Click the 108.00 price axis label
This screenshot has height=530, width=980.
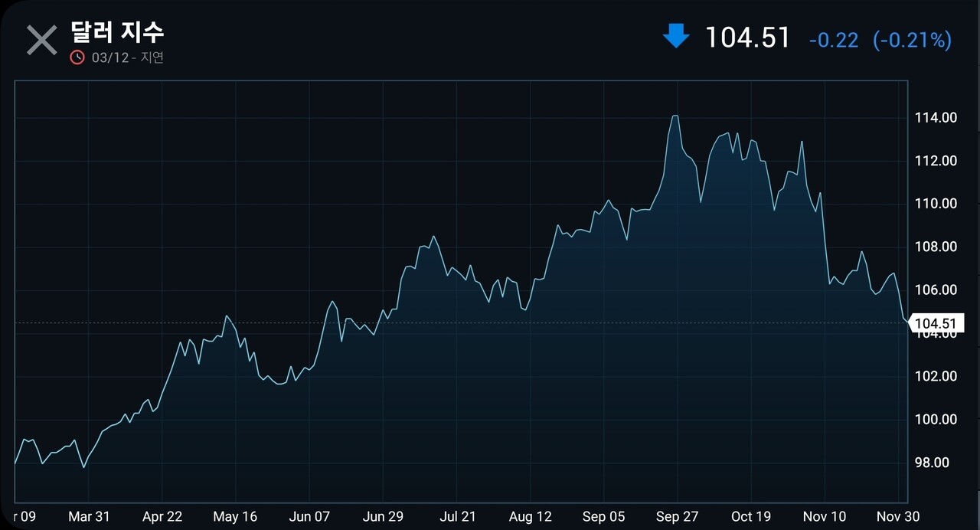tap(935, 247)
